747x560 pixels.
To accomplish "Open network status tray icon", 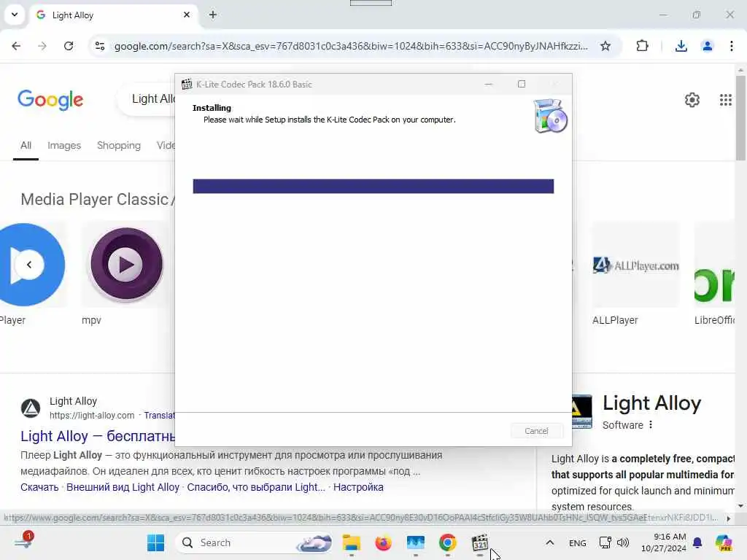I will pyautogui.click(x=605, y=542).
